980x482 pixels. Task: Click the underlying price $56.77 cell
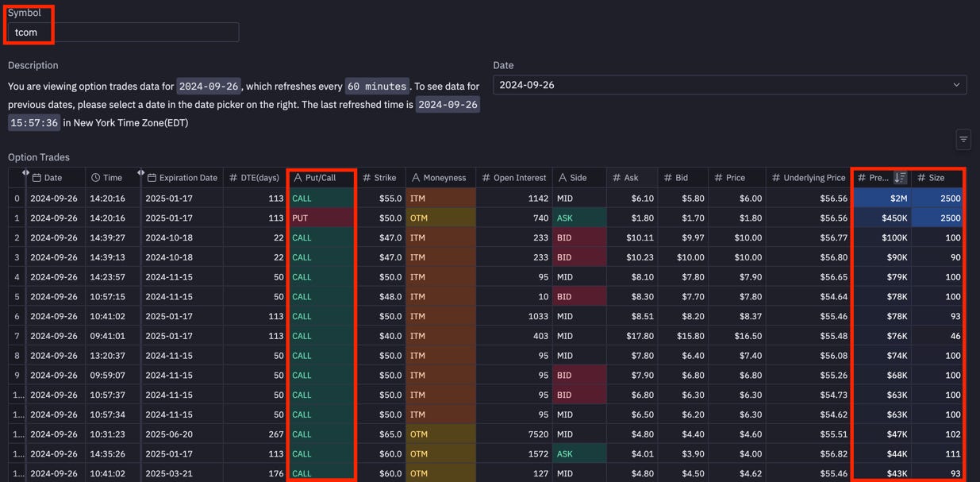coord(809,237)
